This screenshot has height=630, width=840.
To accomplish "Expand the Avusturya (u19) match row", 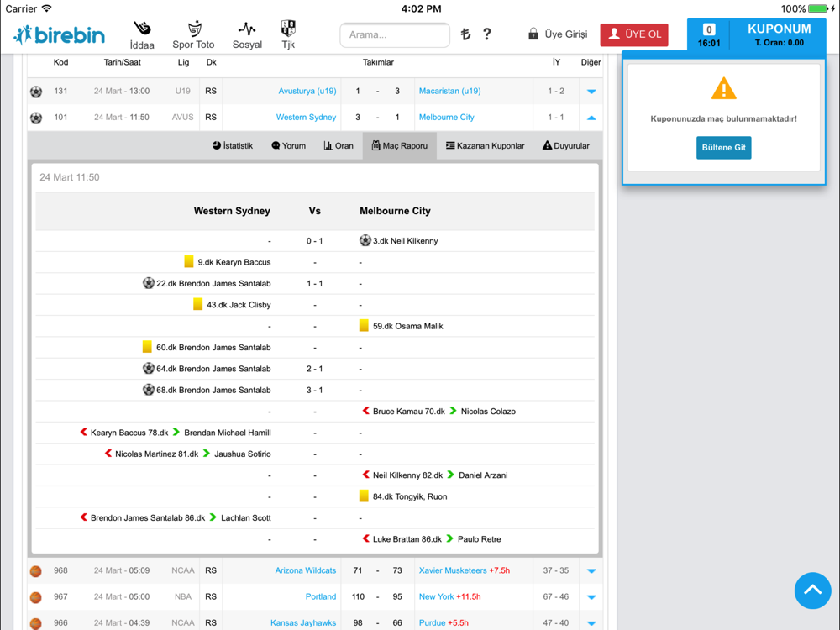I will [591, 92].
